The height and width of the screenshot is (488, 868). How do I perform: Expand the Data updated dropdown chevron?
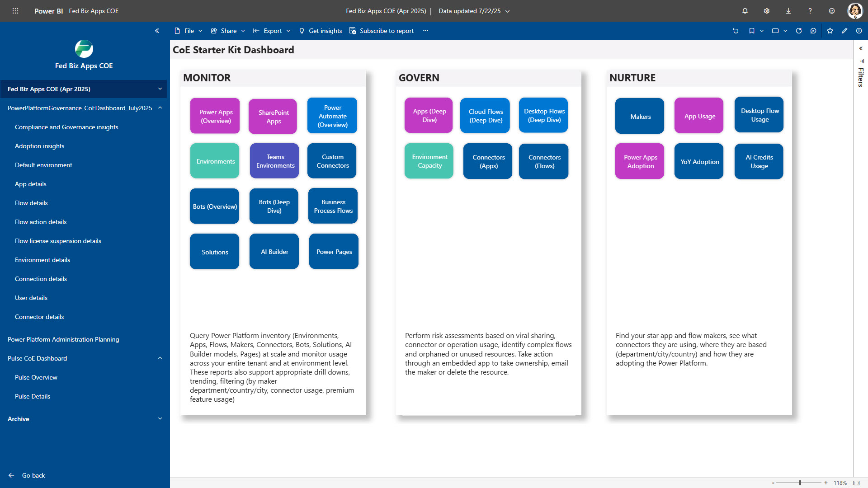coord(508,11)
